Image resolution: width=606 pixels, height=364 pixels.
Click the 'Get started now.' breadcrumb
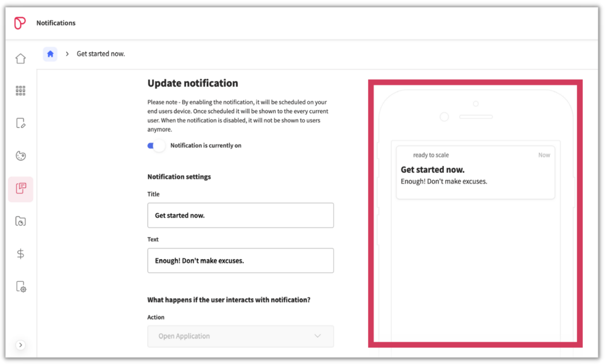[x=101, y=54]
